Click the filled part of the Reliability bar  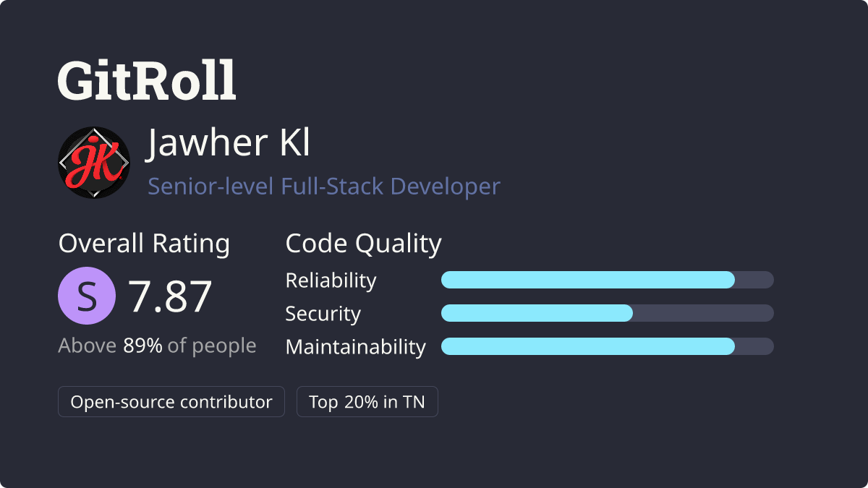[587, 280]
